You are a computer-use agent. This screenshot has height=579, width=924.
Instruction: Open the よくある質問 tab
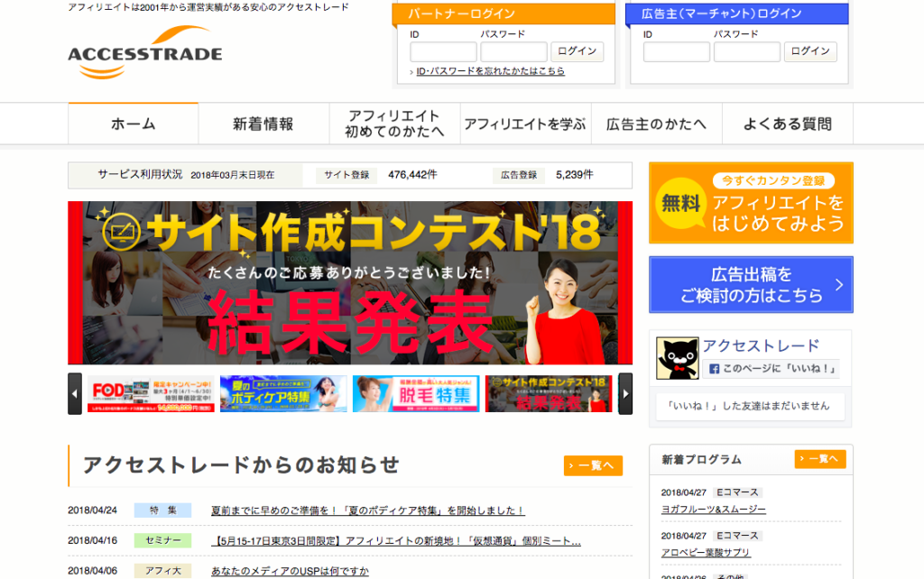[x=787, y=124]
